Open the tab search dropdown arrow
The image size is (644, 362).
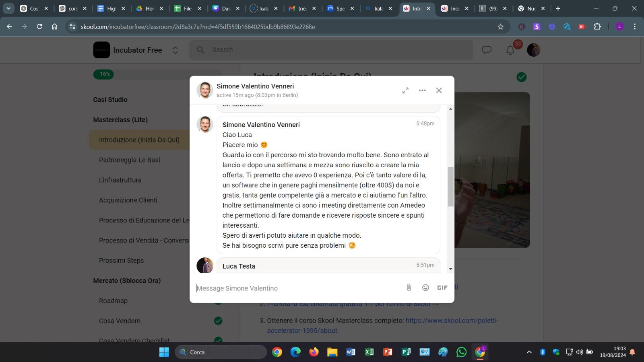8,8
